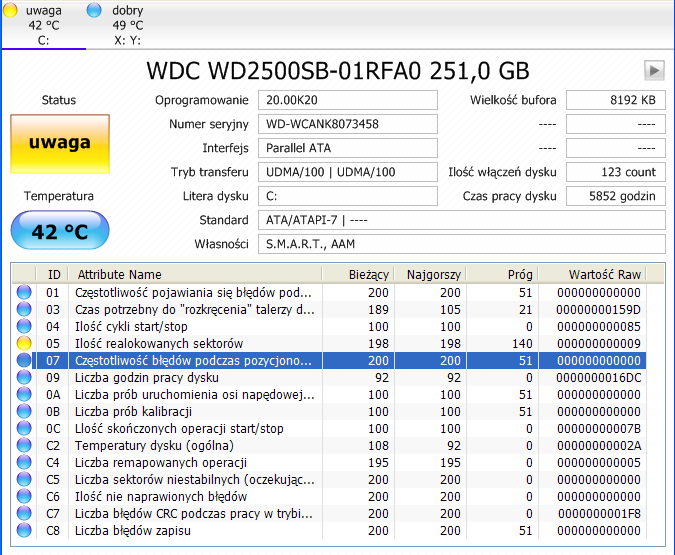Click the ATA/ATAPI-7 standard field
This screenshot has height=555, width=675.
coord(462,220)
